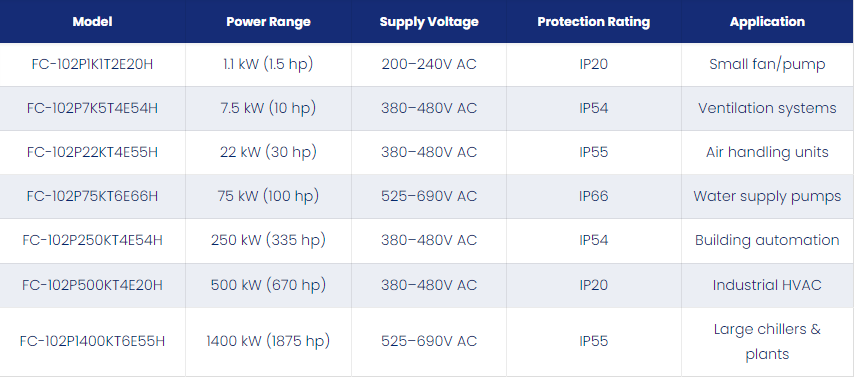
Task: Select model FC-102P500KT4E20H cell
Action: pyautogui.click(x=93, y=285)
